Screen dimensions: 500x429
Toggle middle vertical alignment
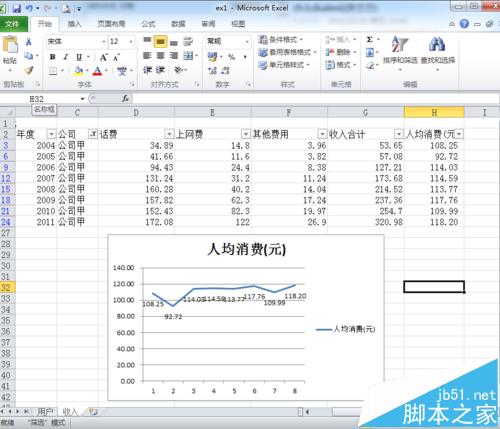(160, 41)
